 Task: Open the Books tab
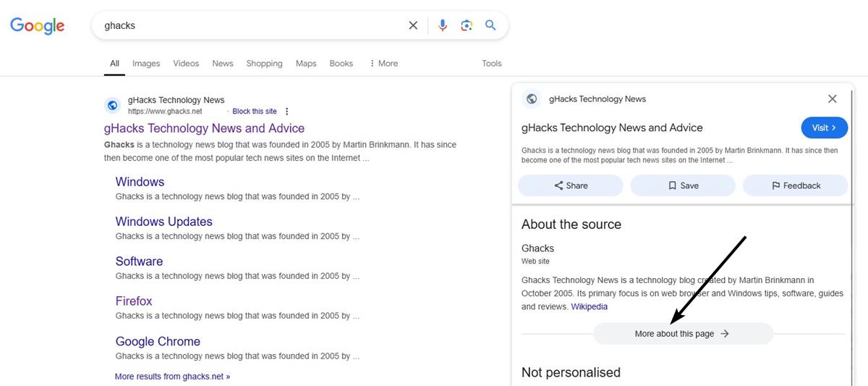[341, 64]
